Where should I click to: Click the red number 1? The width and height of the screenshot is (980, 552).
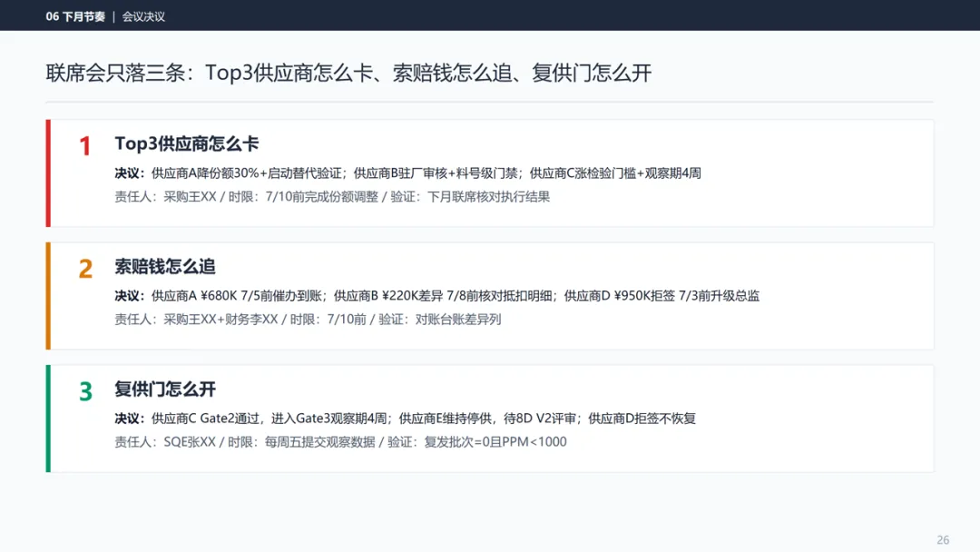pos(85,146)
